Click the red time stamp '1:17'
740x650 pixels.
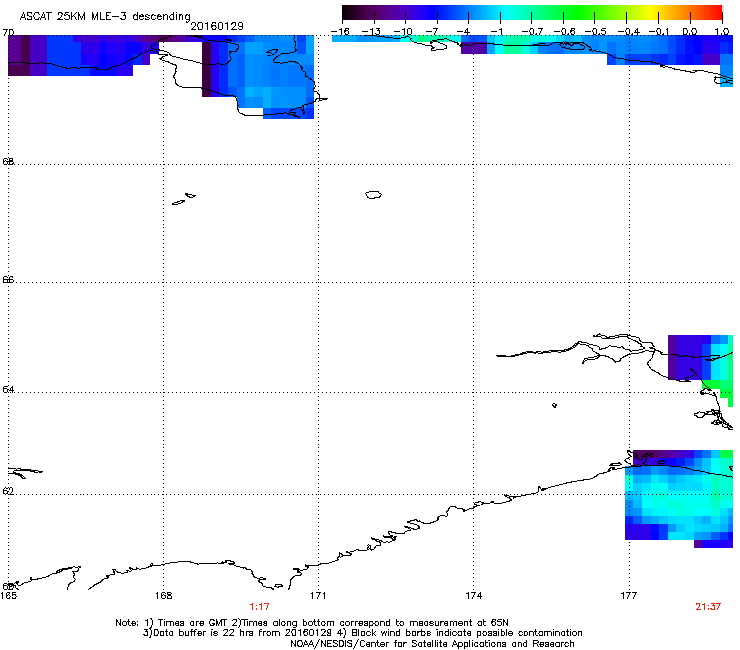tap(259, 607)
